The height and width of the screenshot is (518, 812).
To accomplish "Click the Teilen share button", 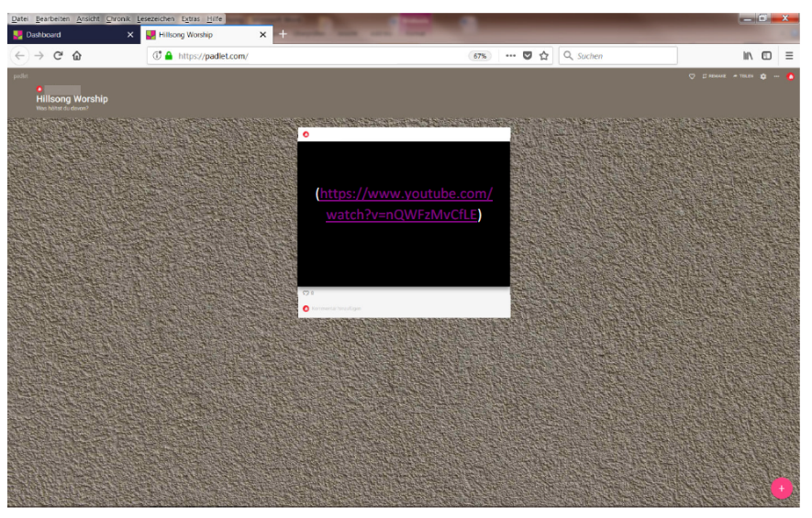I will (x=743, y=76).
